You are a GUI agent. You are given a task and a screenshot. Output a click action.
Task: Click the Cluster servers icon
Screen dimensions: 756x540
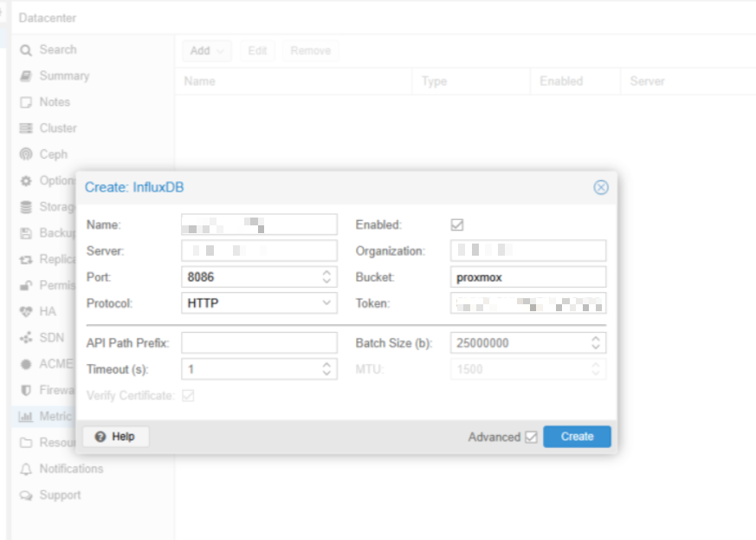[26, 128]
